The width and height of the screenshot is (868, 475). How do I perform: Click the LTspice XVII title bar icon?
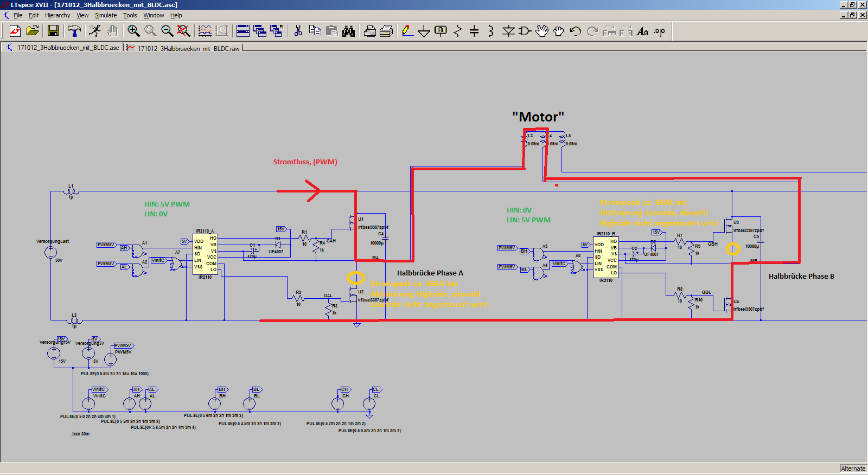5,4
